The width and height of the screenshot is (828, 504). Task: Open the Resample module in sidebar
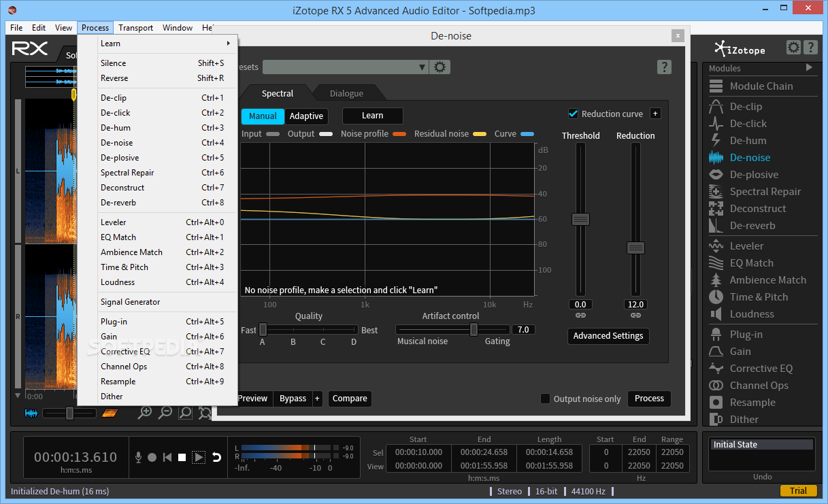pyautogui.click(x=742, y=403)
